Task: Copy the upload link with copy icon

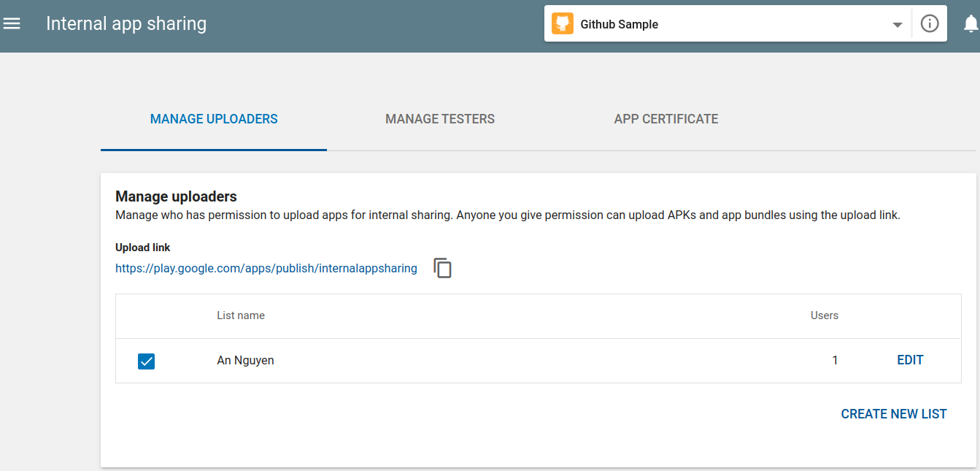Action: point(442,268)
